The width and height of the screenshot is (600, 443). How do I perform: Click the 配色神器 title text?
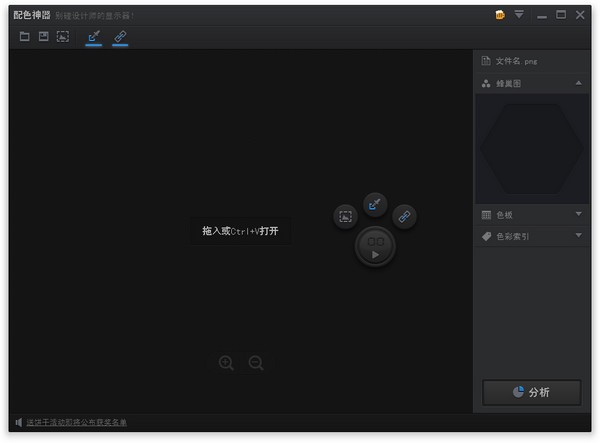pos(32,15)
